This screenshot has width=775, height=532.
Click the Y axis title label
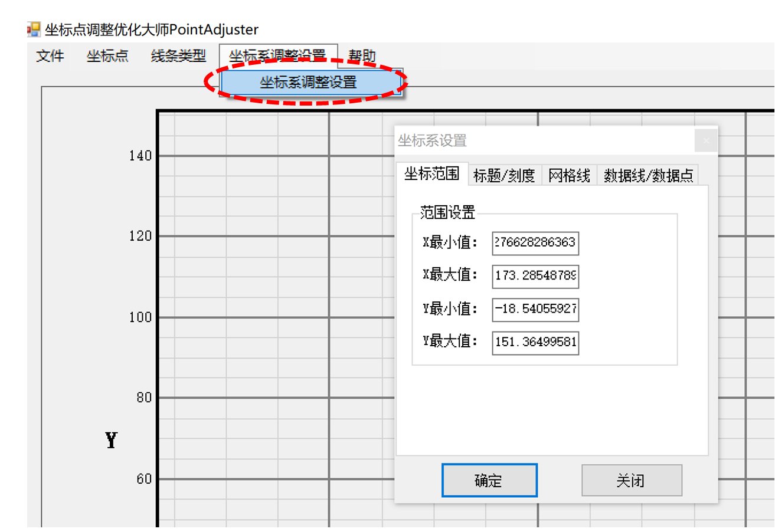coord(112,440)
